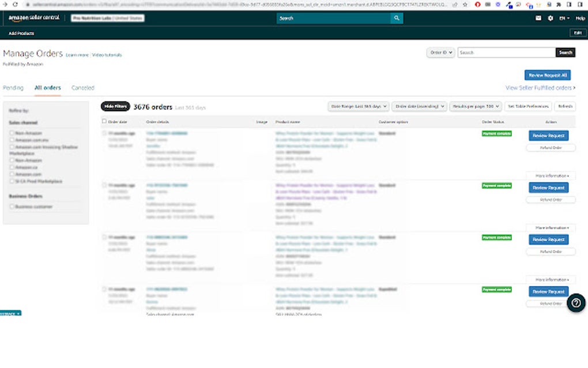Open the red Opera-style extension icon
This screenshot has width=588, height=368.
[x=477, y=5]
